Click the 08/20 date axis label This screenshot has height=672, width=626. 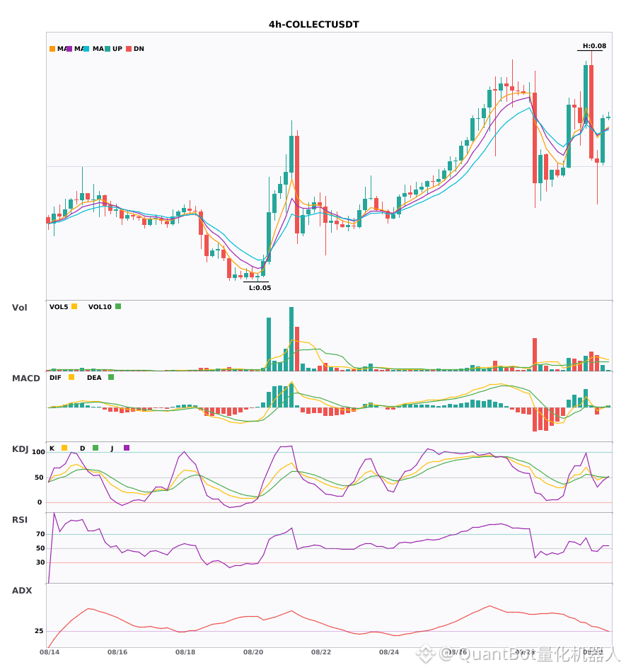(253, 652)
